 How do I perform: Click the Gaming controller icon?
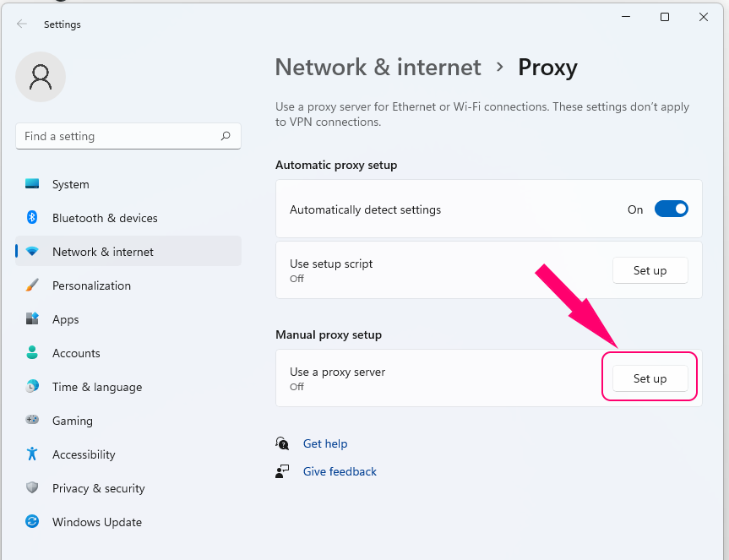[x=32, y=421]
